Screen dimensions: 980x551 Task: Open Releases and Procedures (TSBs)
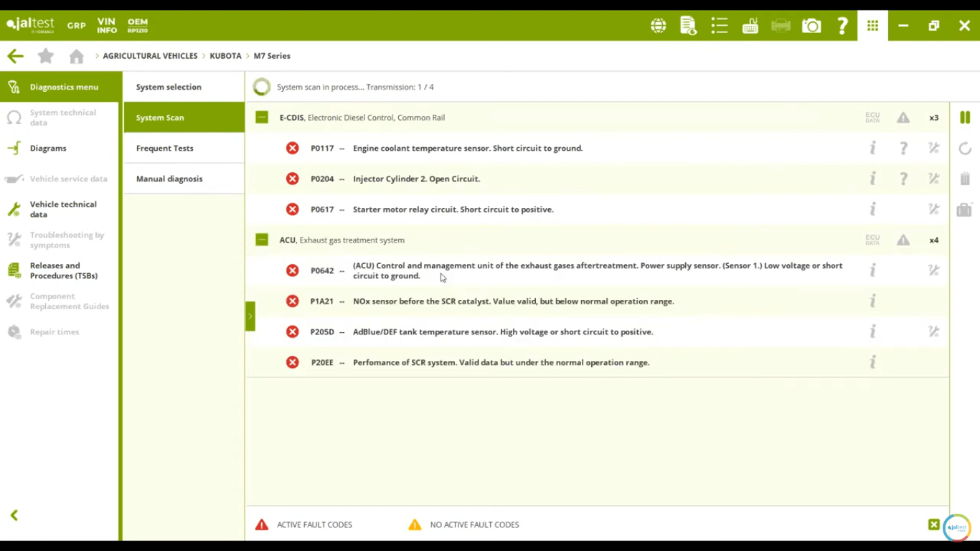(60, 270)
